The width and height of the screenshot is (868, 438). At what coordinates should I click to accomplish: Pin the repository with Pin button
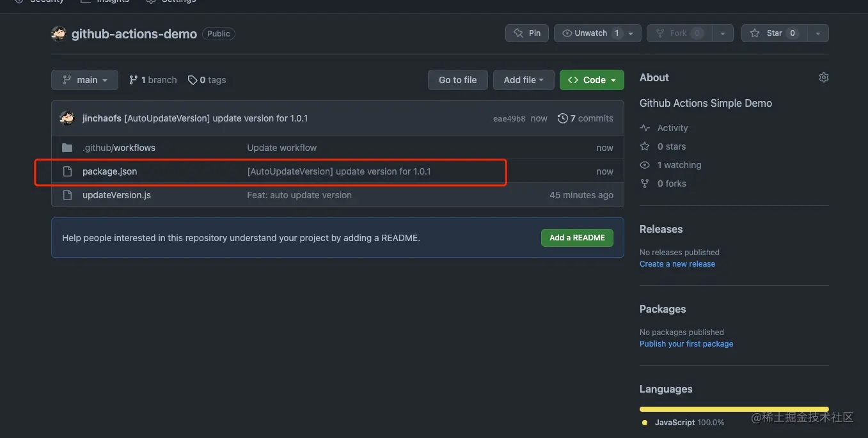(527, 33)
